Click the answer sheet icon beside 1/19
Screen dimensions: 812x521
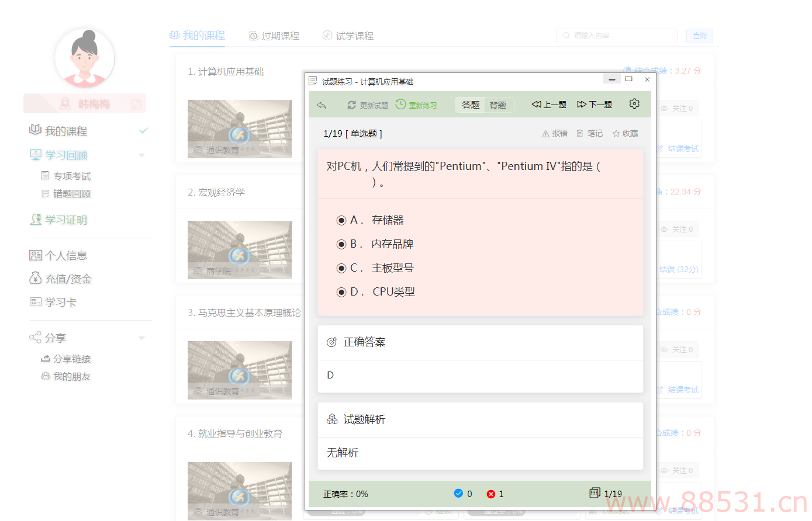[595, 493]
